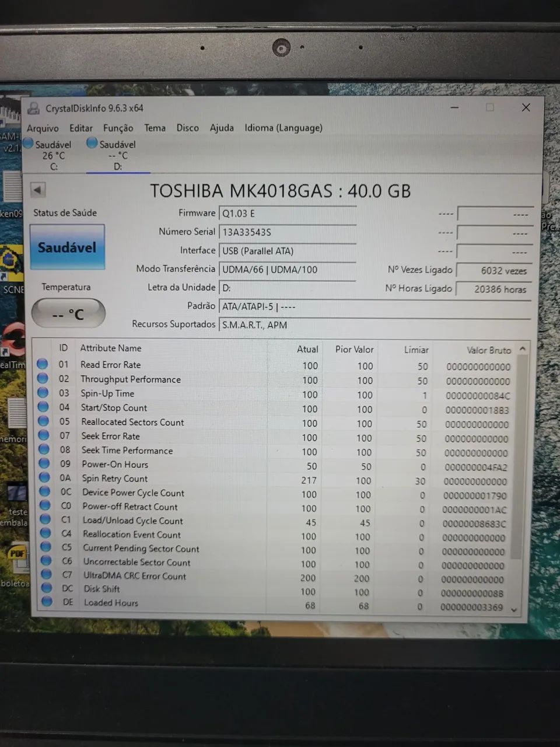Viewport: 560px width, 747px height.
Task: Click the Saudável health status button
Action: tap(67, 247)
